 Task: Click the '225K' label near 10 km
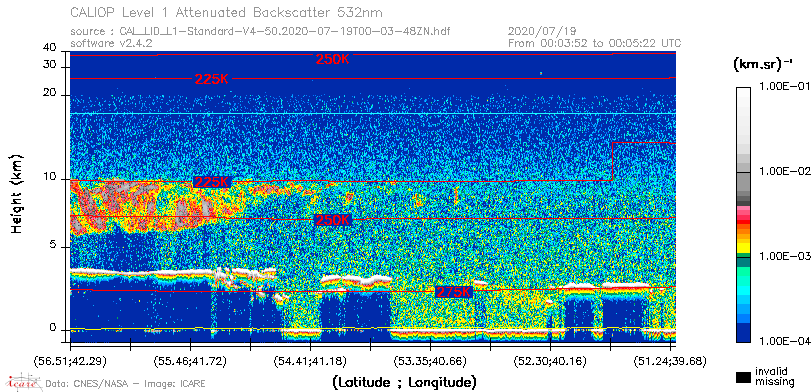(212, 182)
